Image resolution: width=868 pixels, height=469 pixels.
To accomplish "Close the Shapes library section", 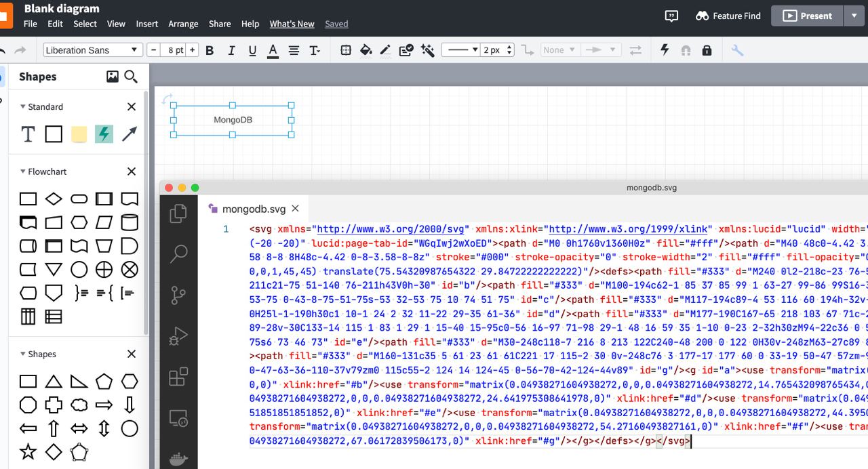I will pyautogui.click(x=132, y=354).
